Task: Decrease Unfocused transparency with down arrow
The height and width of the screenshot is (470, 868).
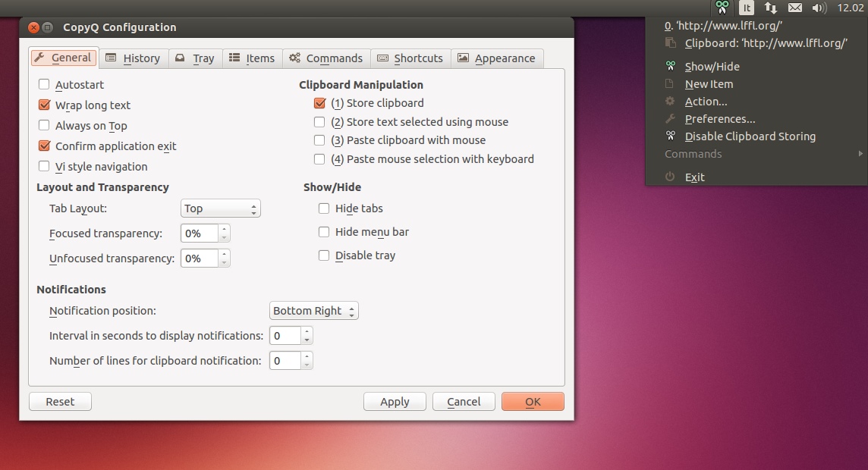Action: [x=224, y=262]
